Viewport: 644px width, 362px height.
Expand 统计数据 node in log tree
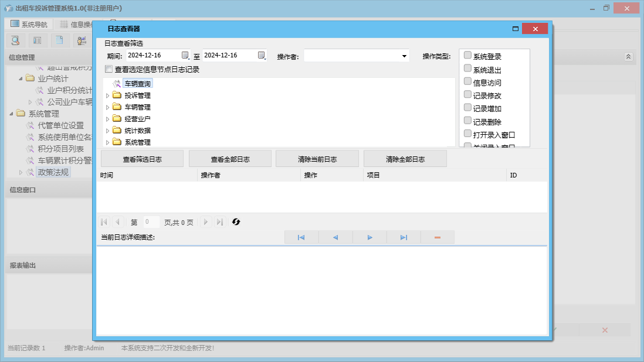coord(107,131)
